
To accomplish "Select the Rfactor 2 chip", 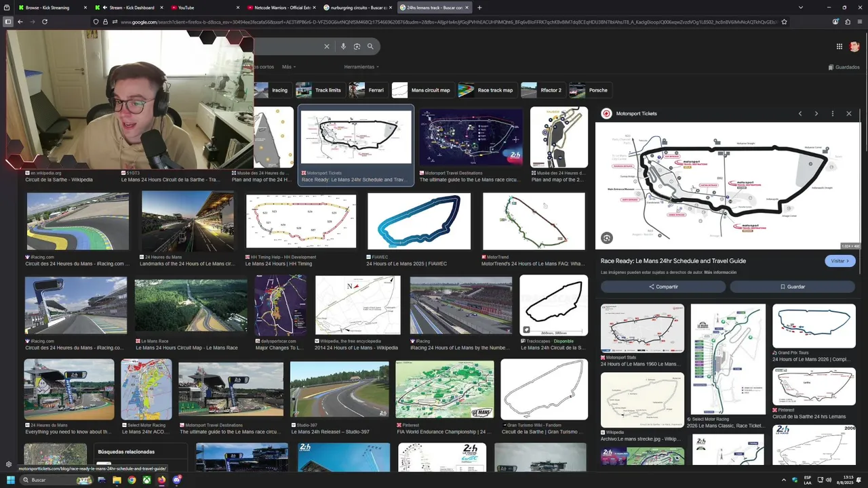I will tap(542, 90).
